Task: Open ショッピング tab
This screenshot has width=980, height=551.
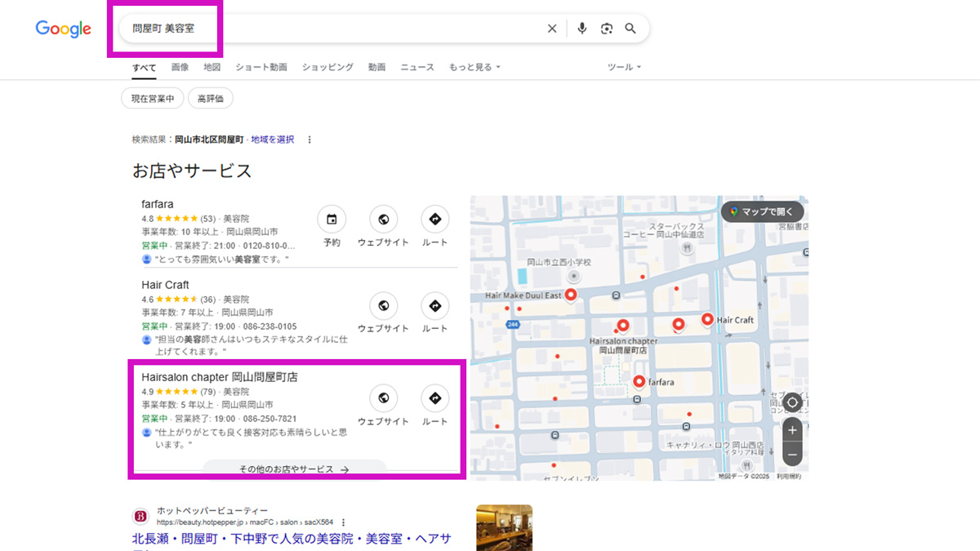Action: tap(327, 67)
